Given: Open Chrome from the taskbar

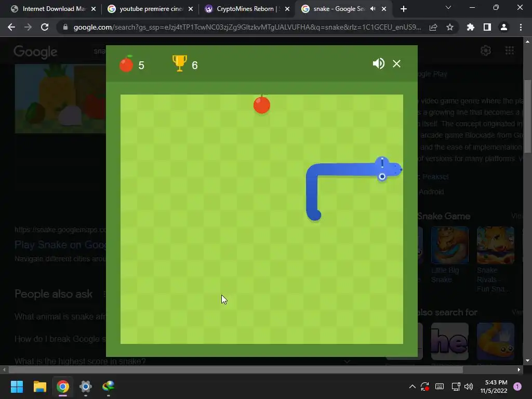Looking at the screenshot, I should click(x=62, y=387).
